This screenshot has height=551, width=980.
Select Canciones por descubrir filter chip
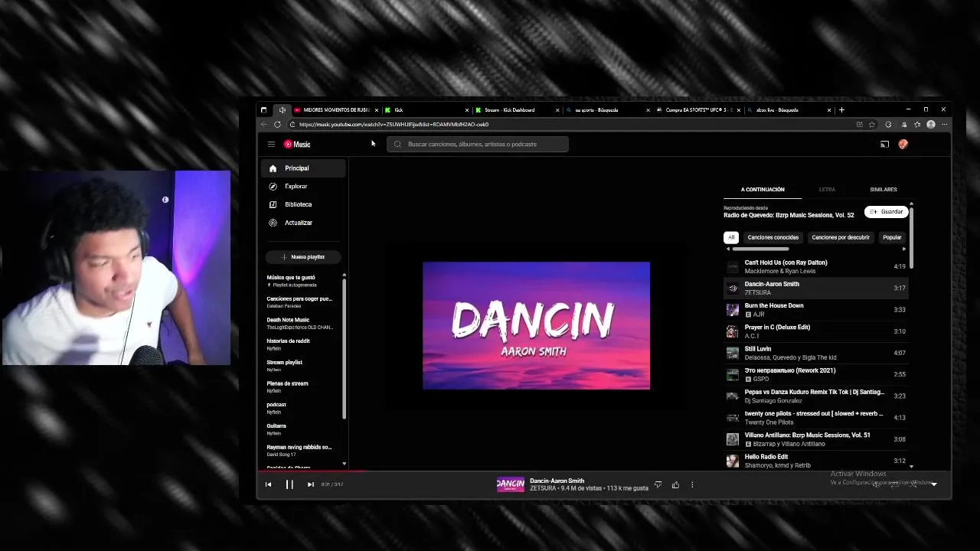(841, 237)
